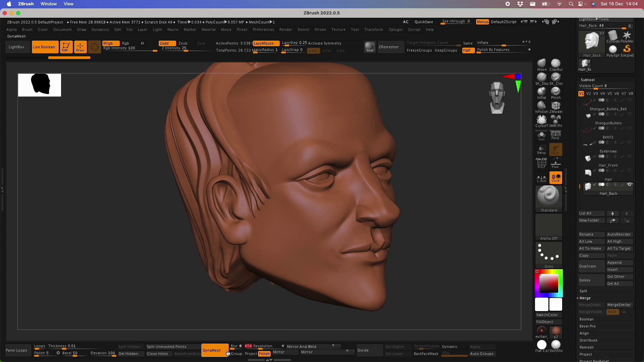Select the SimpleBrush tool
The width and height of the screenshot is (644, 362).
627,51
